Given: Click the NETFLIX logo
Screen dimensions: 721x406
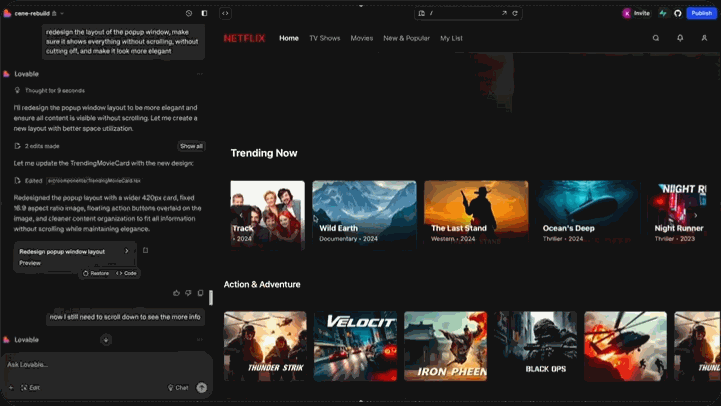Looking at the screenshot, I should point(244,38).
